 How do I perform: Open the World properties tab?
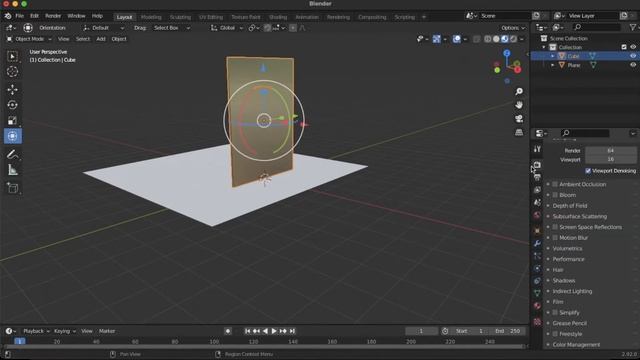pos(537,215)
